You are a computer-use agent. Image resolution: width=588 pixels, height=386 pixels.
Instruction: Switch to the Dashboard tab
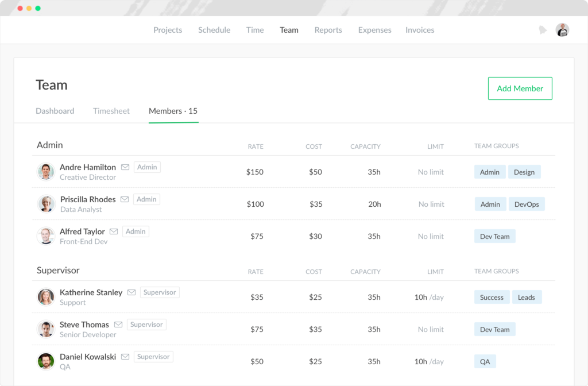[x=55, y=111]
